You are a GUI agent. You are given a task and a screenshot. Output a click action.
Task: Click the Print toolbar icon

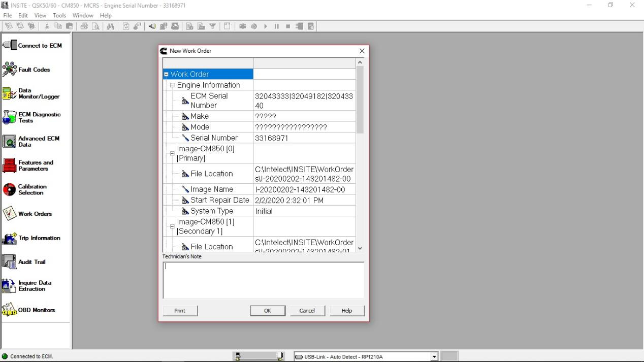pos(84,26)
